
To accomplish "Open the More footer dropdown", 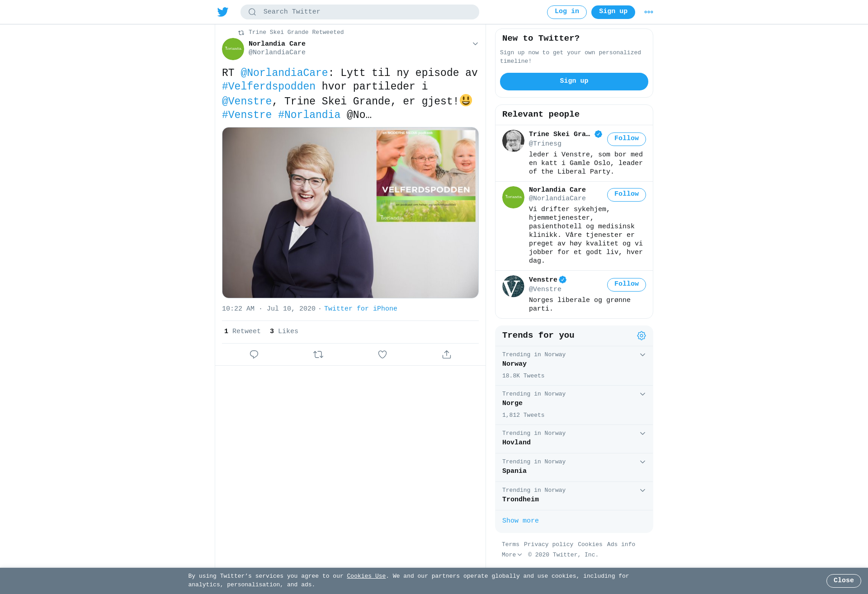I will [512, 555].
